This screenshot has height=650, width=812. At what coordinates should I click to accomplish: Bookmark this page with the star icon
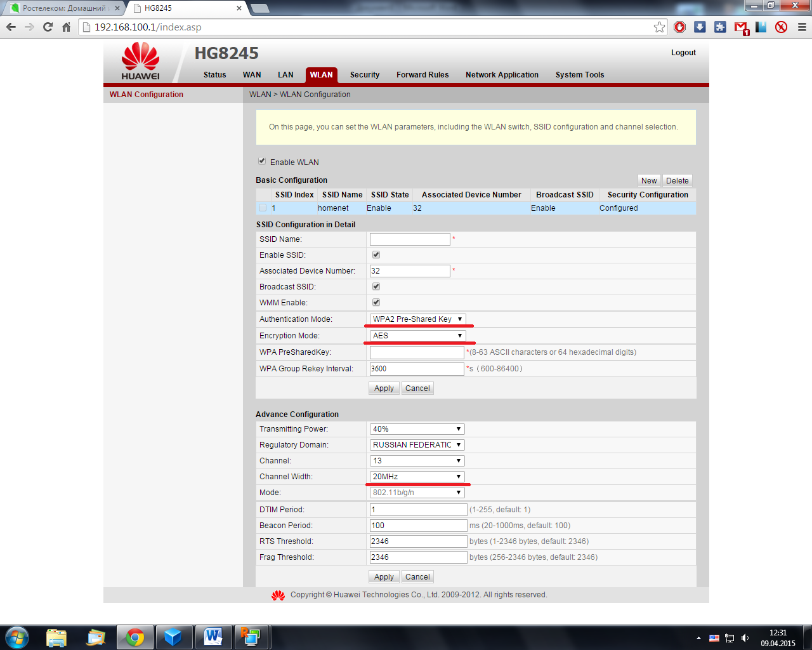660,27
